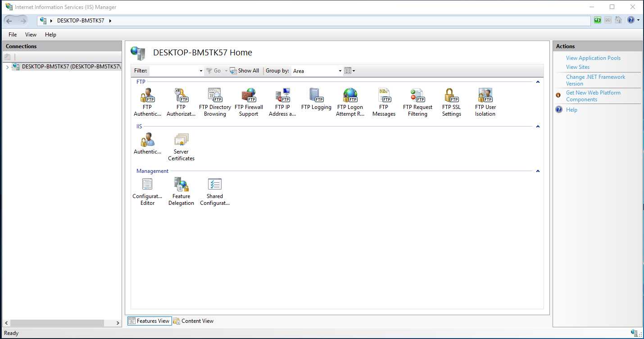Expand the DESKTOP-BM5TK57 server tree node
Image resolution: width=644 pixels, height=339 pixels.
click(7, 67)
